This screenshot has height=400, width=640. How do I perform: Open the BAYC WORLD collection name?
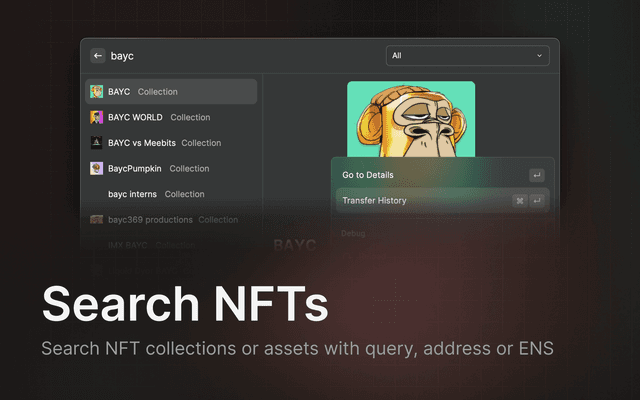[x=135, y=117]
